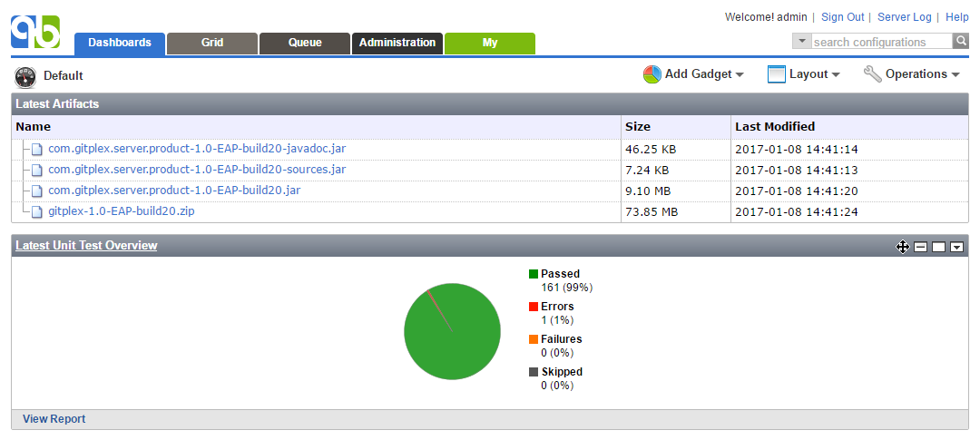Click the Default dashboard gauge icon
This screenshot has width=980, height=440.
click(25, 77)
